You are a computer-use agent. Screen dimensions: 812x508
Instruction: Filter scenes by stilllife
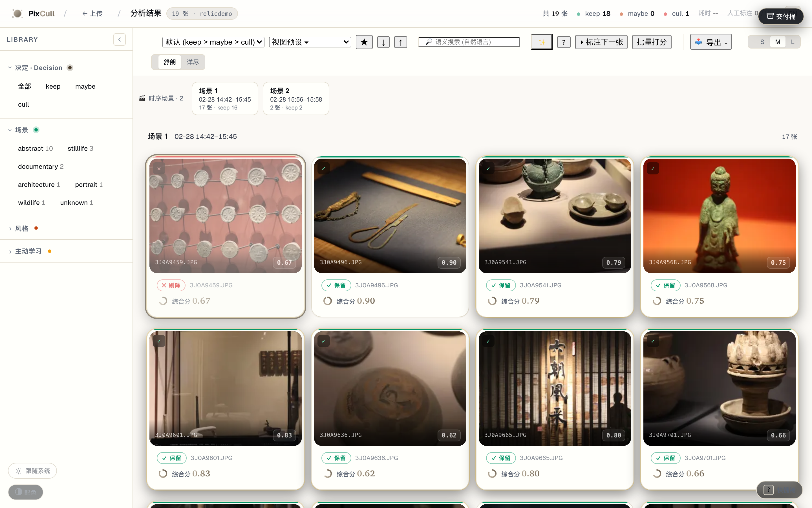(81, 148)
